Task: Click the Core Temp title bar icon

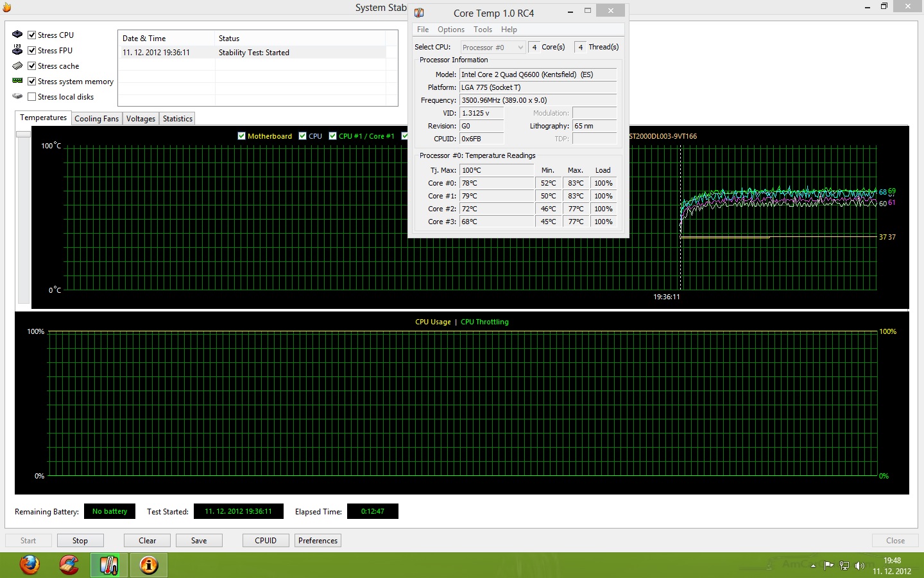Action: (x=419, y=13)
